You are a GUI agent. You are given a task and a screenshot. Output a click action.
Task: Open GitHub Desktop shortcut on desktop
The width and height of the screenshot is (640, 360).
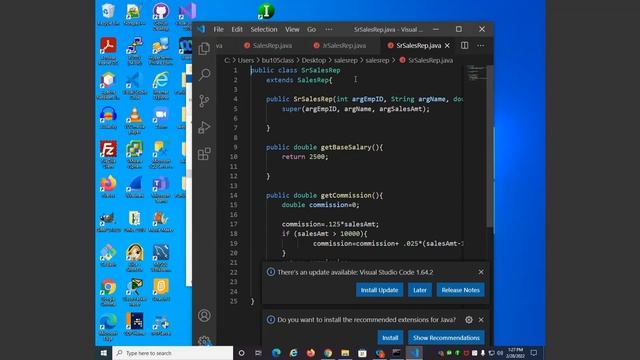(x=161, y=16)
